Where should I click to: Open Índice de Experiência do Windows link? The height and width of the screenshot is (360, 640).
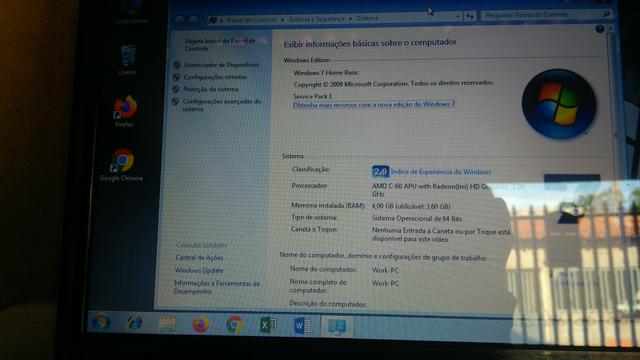click(441, 172)
